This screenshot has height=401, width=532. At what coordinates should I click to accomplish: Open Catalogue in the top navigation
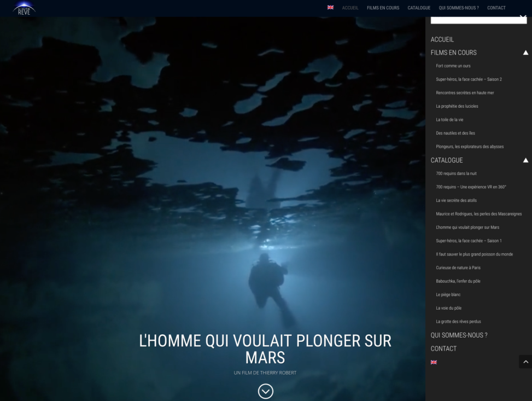419,8
